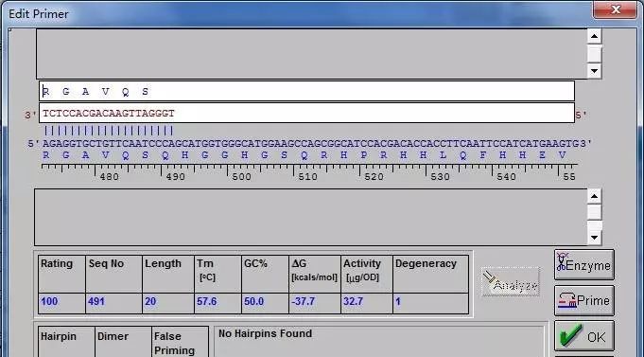Click the lower pane scrollbar thumb
Viewport: 644px width, 357px height.
tap(594, 212)
